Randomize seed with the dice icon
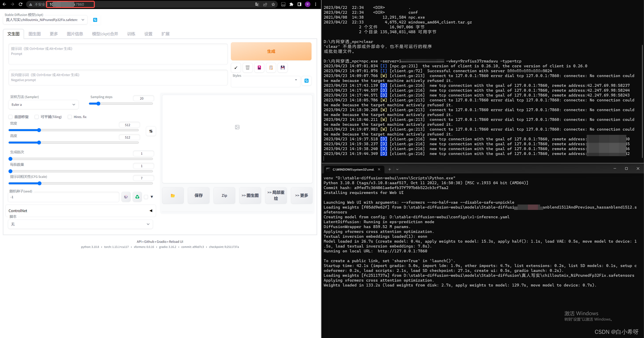Viewport: 644px width, 338px height. pyautogui.click(x=126, y=197)
